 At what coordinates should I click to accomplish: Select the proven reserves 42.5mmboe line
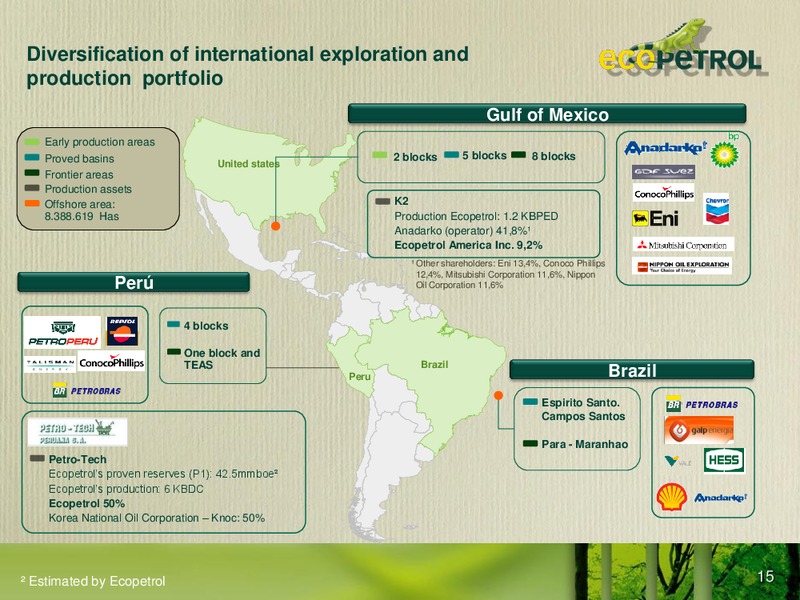pyautogui.click(x=163, y=474)
